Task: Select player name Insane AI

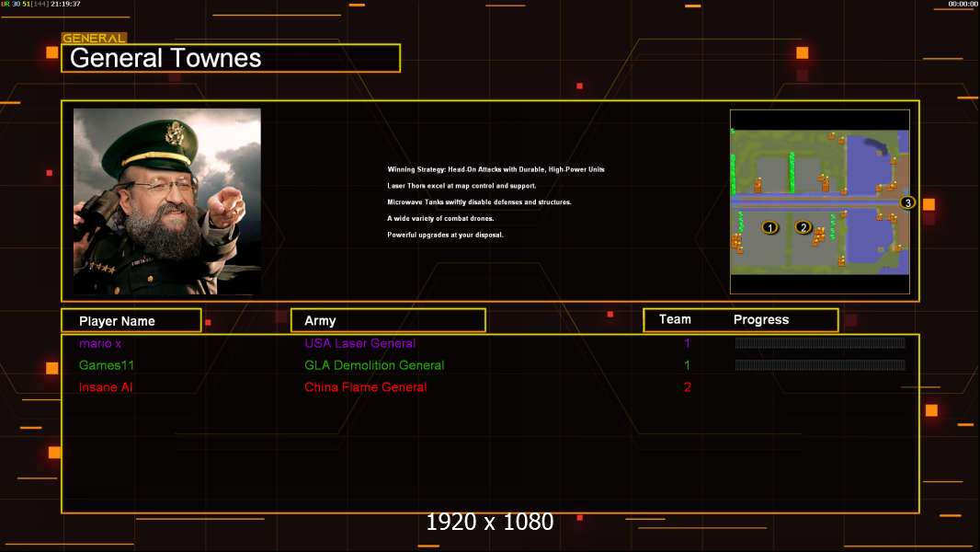Action: [x=106, y=387]
